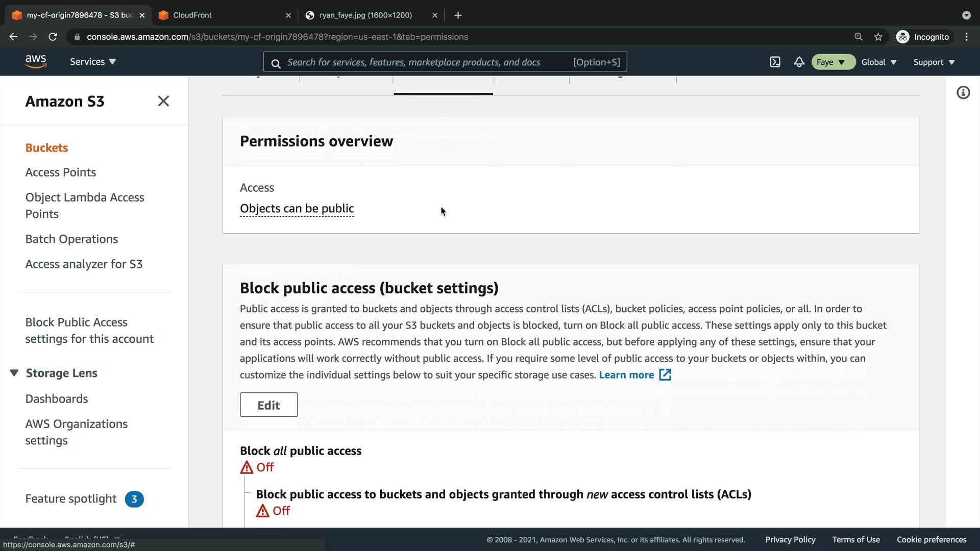This screenshot has width=980, height=551.
Task: Click the notifications bell icon
Action: [x=799, y=62]
